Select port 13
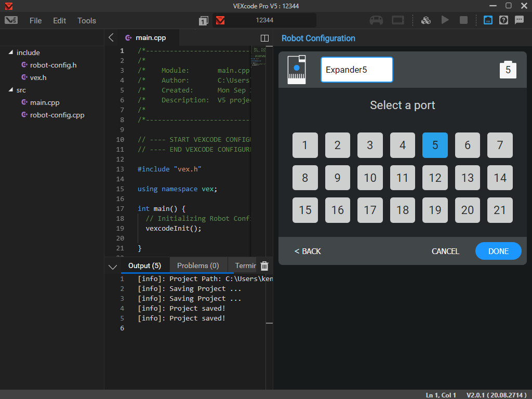The image size is (532, 399). point(468,178)
